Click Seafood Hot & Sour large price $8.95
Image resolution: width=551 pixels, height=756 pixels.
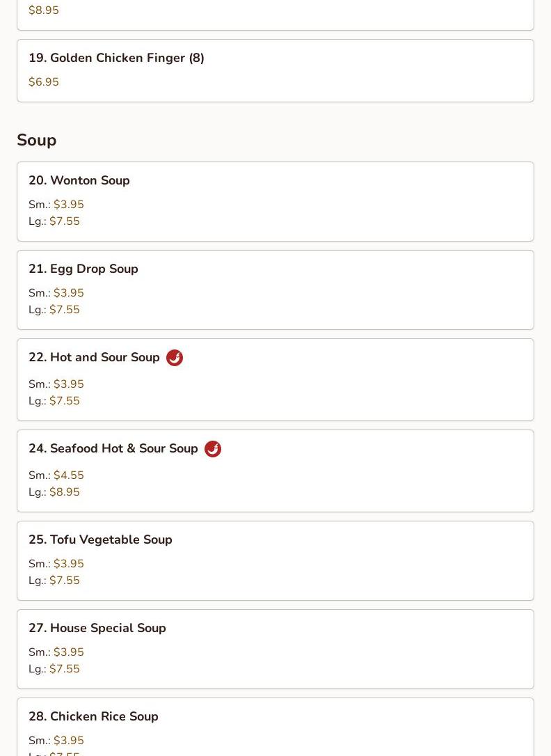[65, 492]
